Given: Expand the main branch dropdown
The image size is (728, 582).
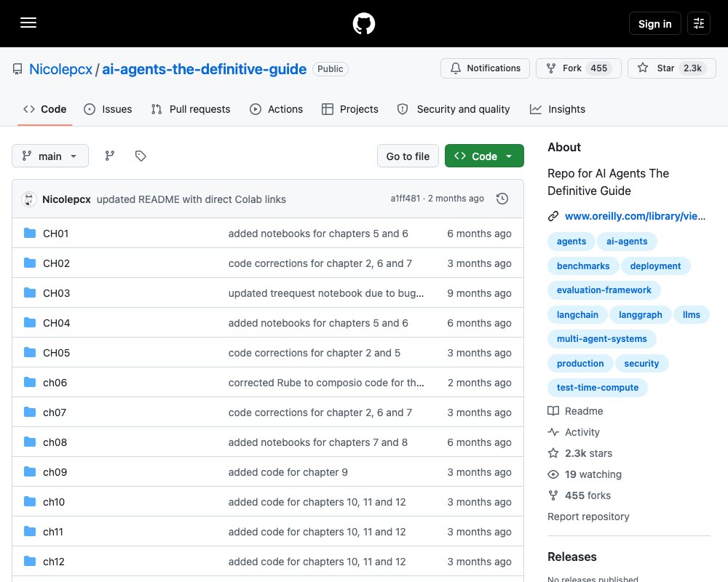Looking at the screenshot, I should (x=50, y=156).
